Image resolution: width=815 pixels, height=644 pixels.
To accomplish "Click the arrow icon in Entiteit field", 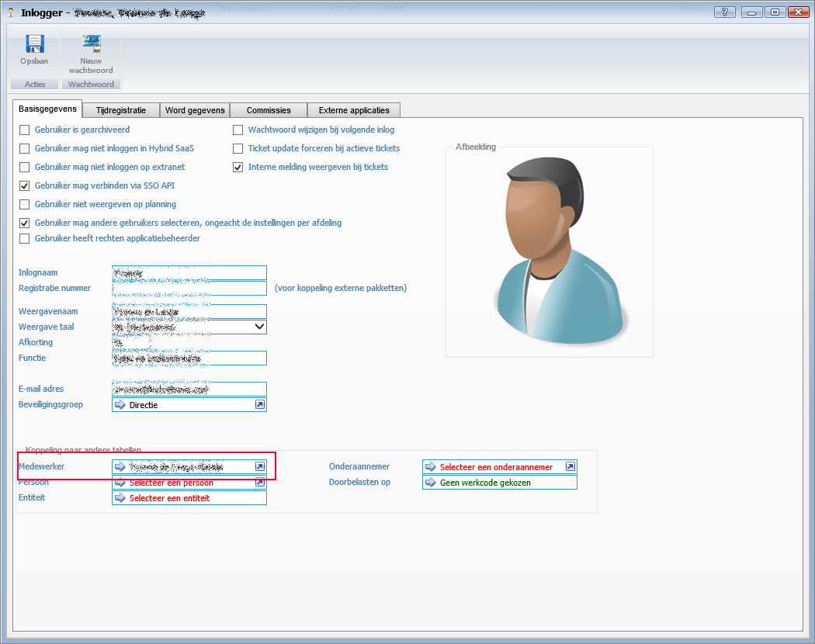I will [x=120, y=498].
